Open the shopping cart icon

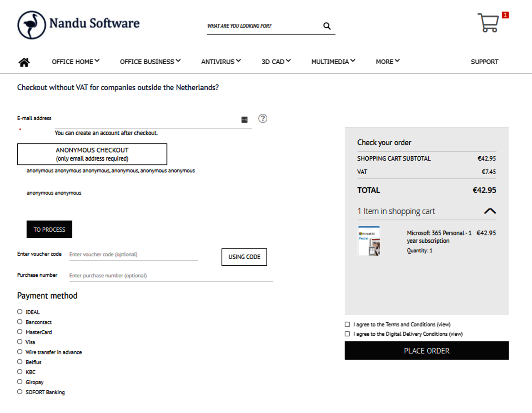click(x=488, y=23)
